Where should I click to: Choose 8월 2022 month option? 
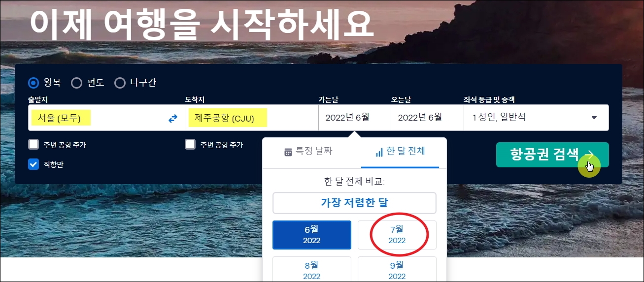(312, 270)
